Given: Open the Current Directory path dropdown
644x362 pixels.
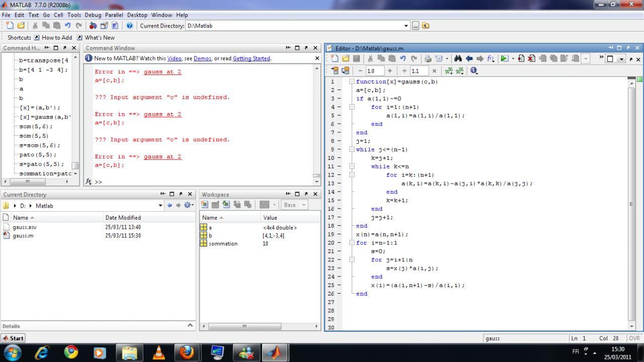Looking at the screenshot, I should (160, 205).
